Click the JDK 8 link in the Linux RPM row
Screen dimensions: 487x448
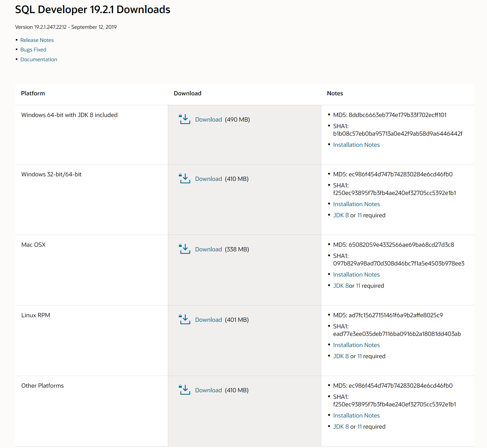point(341,356)
